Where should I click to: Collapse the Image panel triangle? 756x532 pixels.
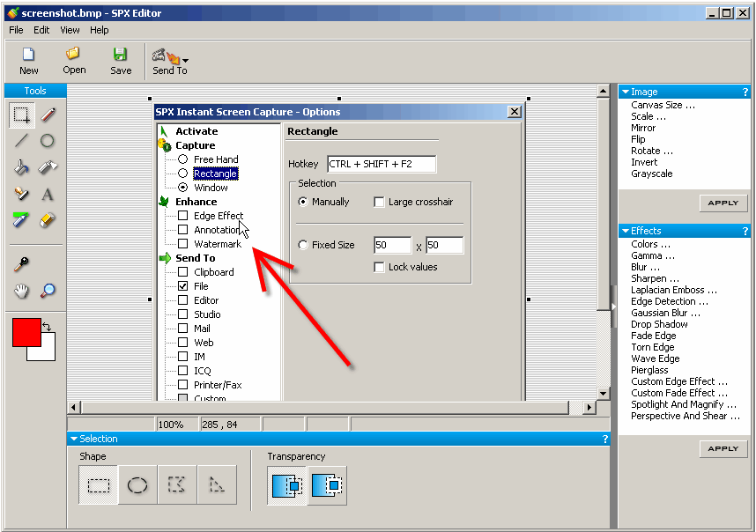coord(626,92)
